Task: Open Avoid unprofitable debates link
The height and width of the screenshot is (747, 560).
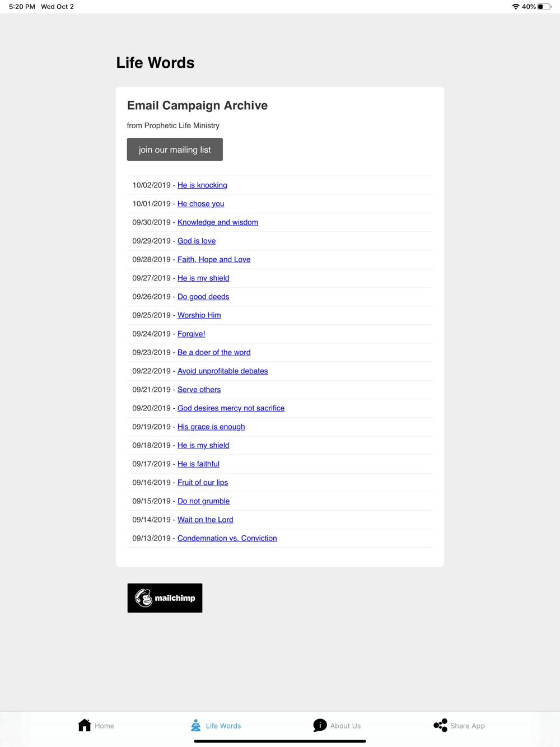Action: pos(223,371)
